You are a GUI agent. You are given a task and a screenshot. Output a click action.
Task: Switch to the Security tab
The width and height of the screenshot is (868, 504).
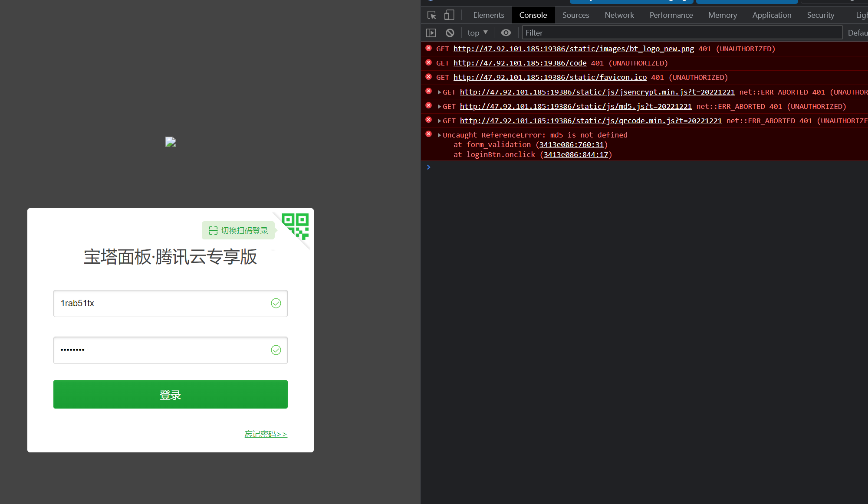point(820,15)
